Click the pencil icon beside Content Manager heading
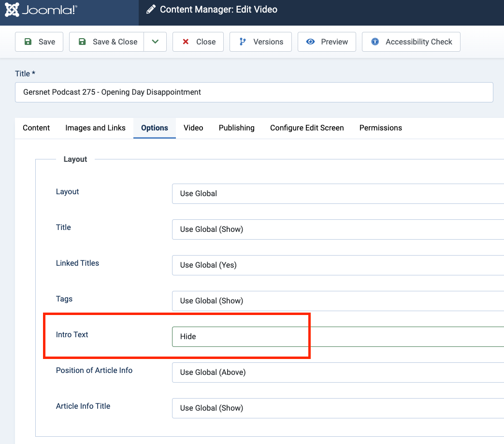 [151, 10]
